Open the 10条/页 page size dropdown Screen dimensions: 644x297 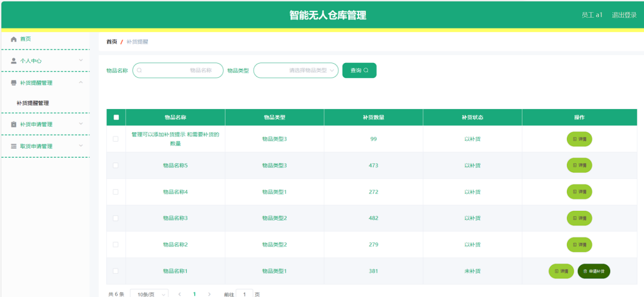point(149,294)
